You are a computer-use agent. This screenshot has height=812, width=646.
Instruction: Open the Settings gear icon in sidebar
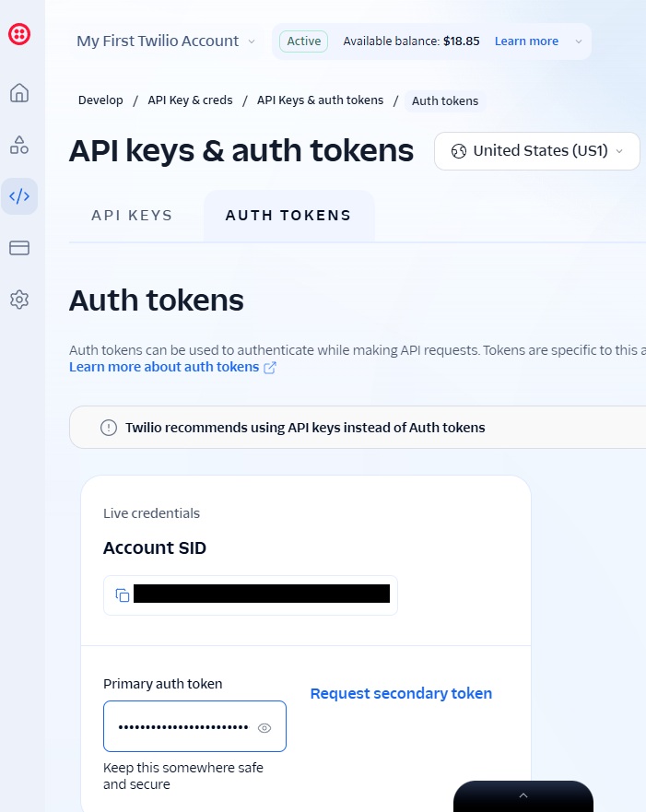[x=19, y=300]
